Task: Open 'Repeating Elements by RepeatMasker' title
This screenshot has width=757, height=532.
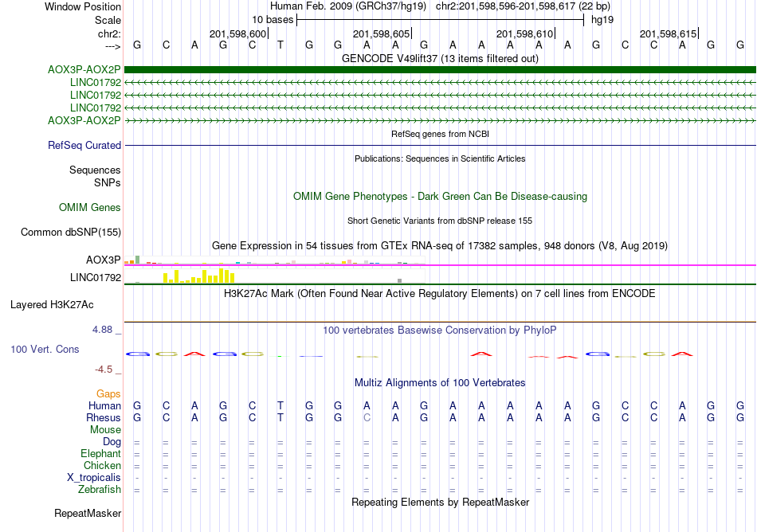Action: pyautogui.click(x=440, y=502)
